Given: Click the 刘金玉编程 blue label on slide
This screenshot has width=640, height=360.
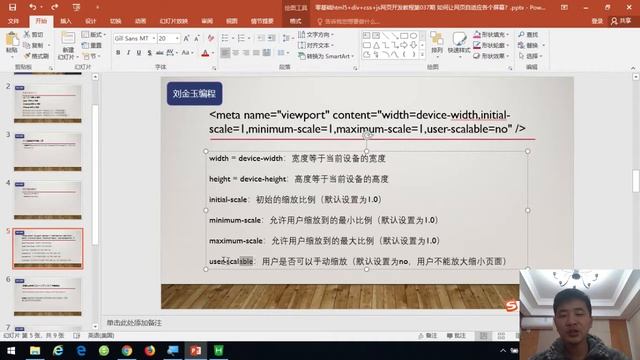Looking at the screenshot, I should coord(194,93).
